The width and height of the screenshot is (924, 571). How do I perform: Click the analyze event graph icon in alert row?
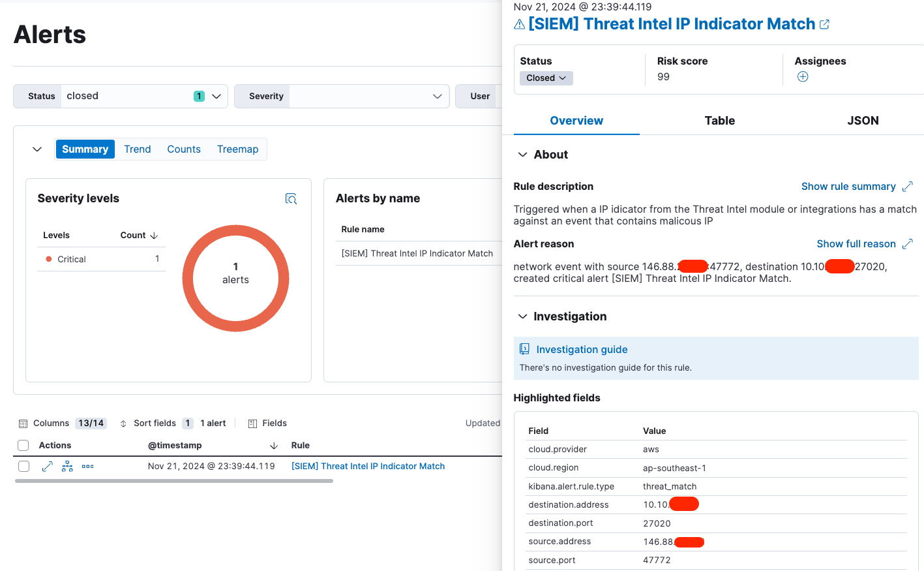tap(67, 467)
